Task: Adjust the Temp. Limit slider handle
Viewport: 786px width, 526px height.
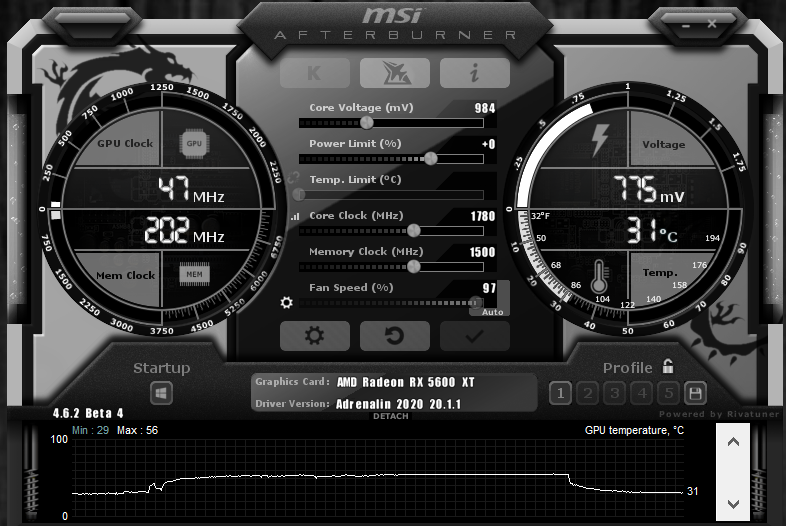Action: [299, 194]
